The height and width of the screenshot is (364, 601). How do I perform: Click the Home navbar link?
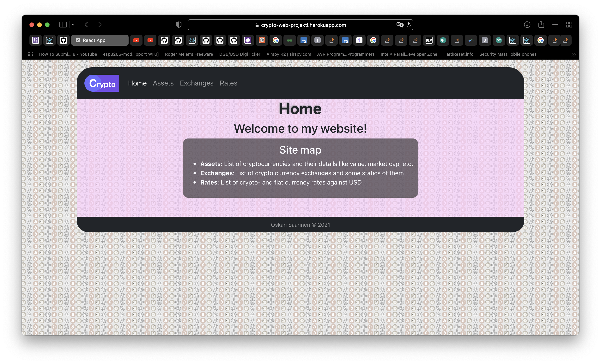pyautogui.click(x=137, y=83)
